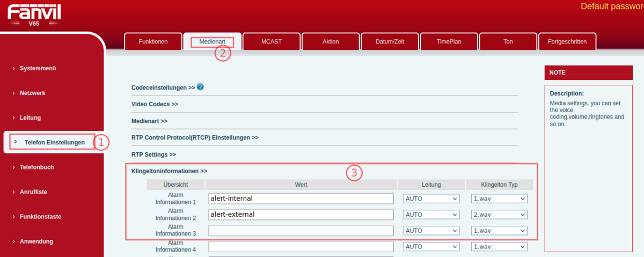Select the TimePlan tab
The width and height of the screenshot is (644, 257).
(x=449, y=42)
